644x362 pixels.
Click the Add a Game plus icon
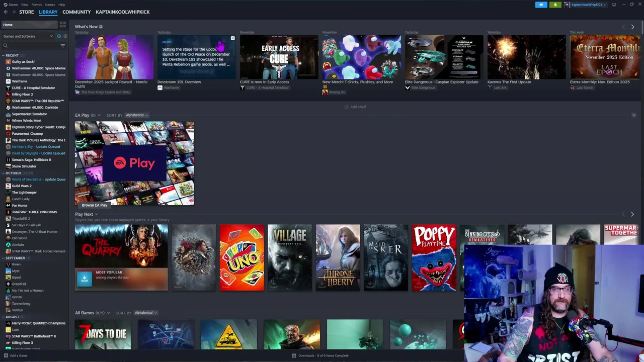6,355
